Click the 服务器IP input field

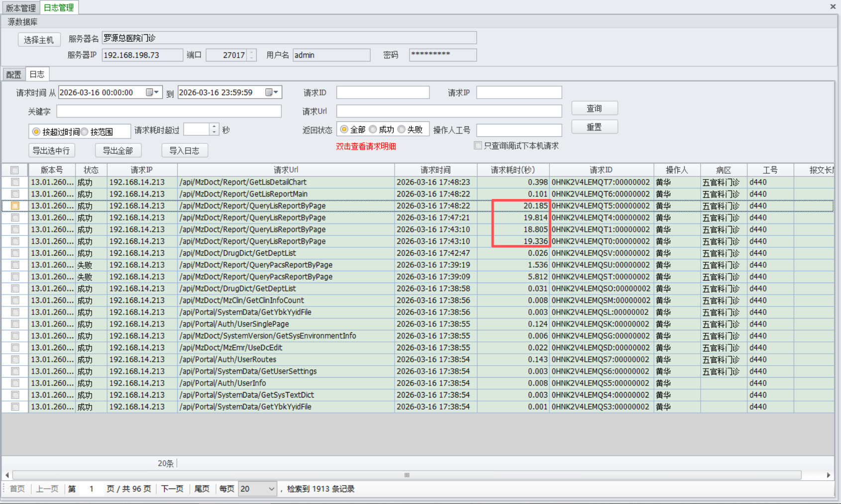click(x=142, y=55)
